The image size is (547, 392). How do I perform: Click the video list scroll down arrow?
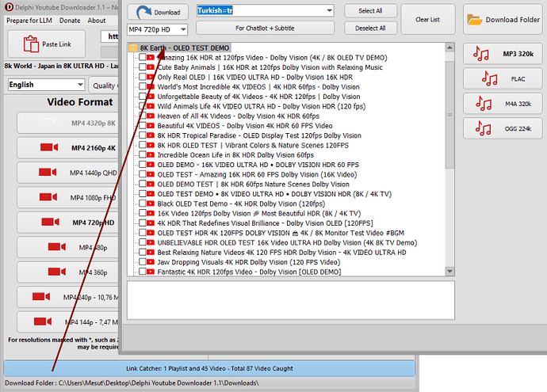449,271
